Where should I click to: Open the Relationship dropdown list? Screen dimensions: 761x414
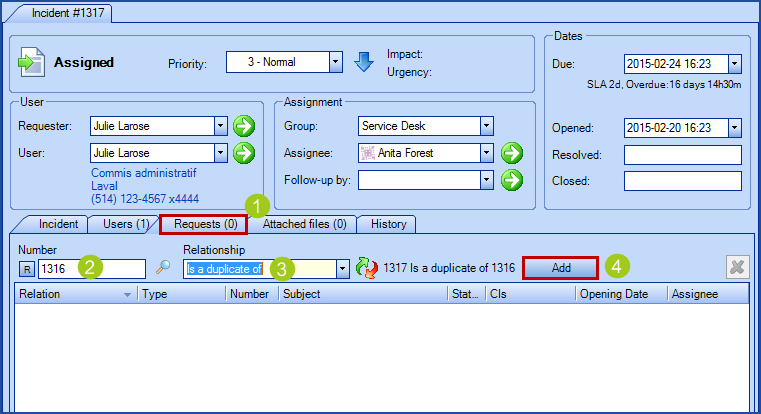click(x=342, y=268)
